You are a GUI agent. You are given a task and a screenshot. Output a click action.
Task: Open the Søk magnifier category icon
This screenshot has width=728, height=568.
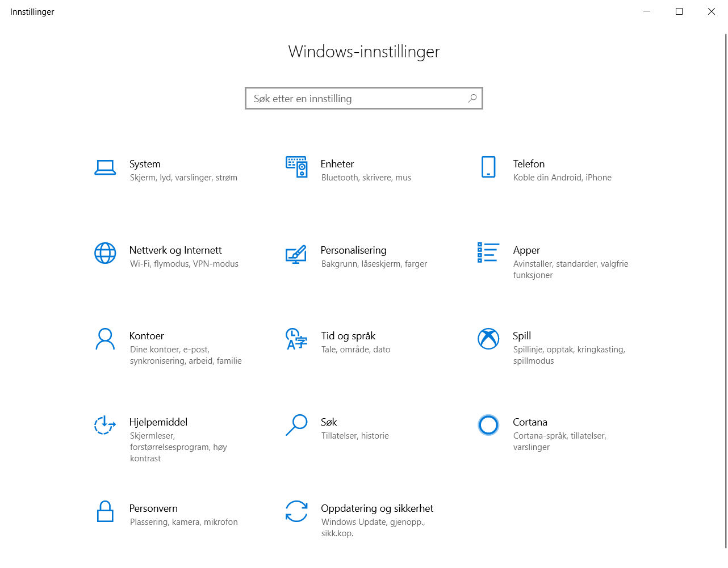tap(296, 425)
